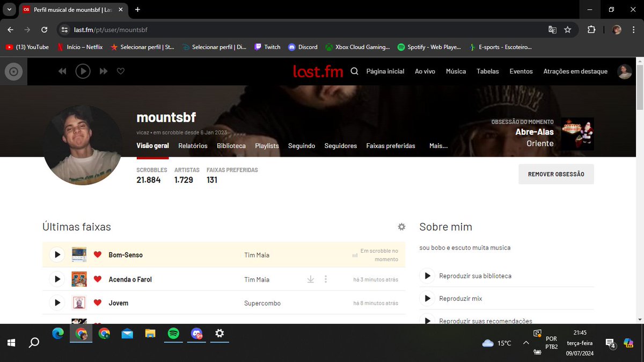Open a new Chrome tab
Screen dimensions: 644x362
pos(138,10)
